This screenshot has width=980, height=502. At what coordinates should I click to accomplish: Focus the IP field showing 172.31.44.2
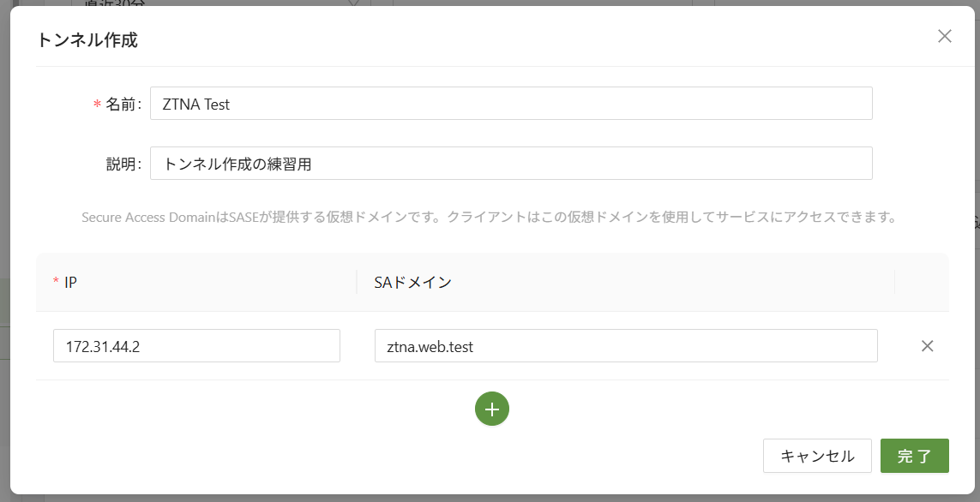196,345
